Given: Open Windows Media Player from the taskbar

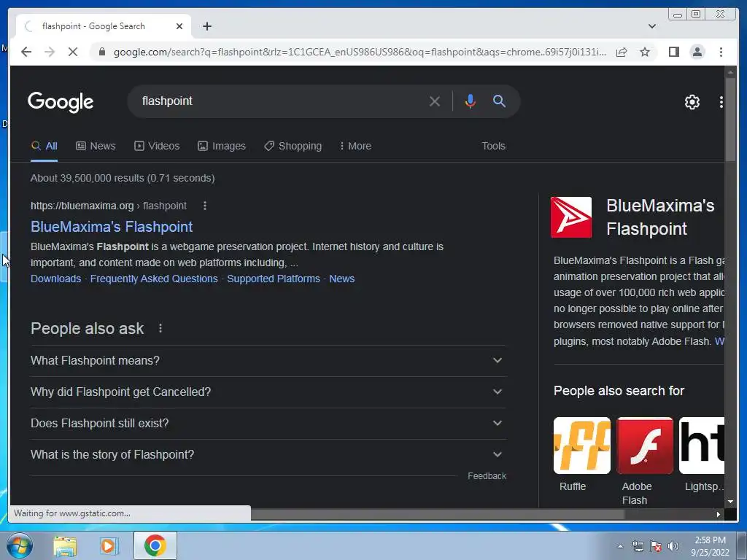Looking at the screenshot, I should [109, 545].
